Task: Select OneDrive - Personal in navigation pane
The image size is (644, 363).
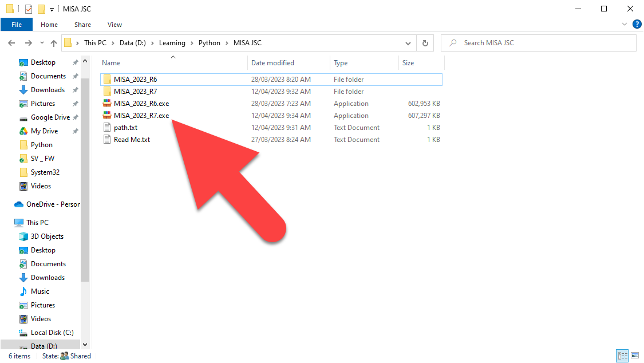Action: click(x=53, y=204)
